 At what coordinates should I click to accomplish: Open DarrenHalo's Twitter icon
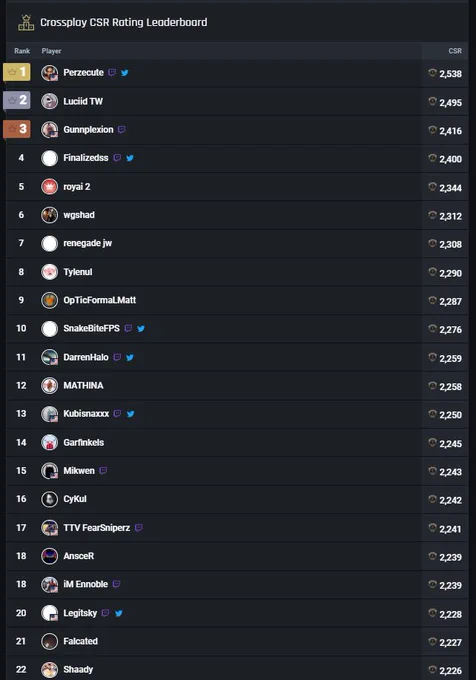coord(130,358)
